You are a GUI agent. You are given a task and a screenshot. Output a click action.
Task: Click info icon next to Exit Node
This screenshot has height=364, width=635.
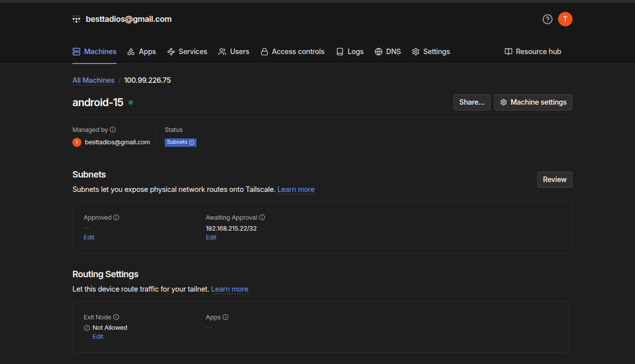[x=116, y=317]
